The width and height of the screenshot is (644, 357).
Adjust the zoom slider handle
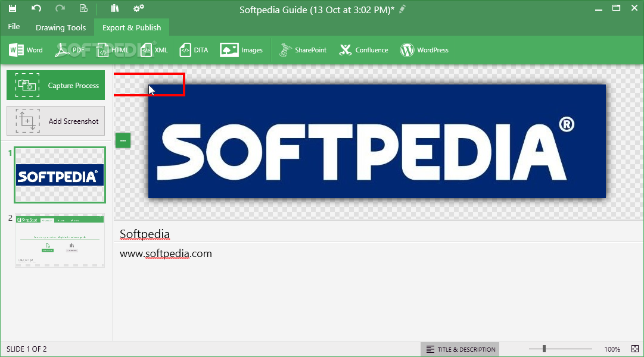point(544,349)
